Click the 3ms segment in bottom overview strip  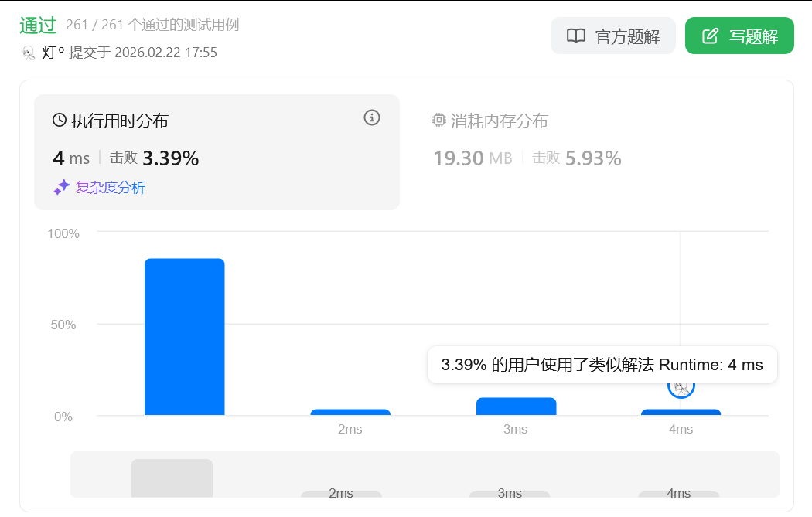point(509,494)
